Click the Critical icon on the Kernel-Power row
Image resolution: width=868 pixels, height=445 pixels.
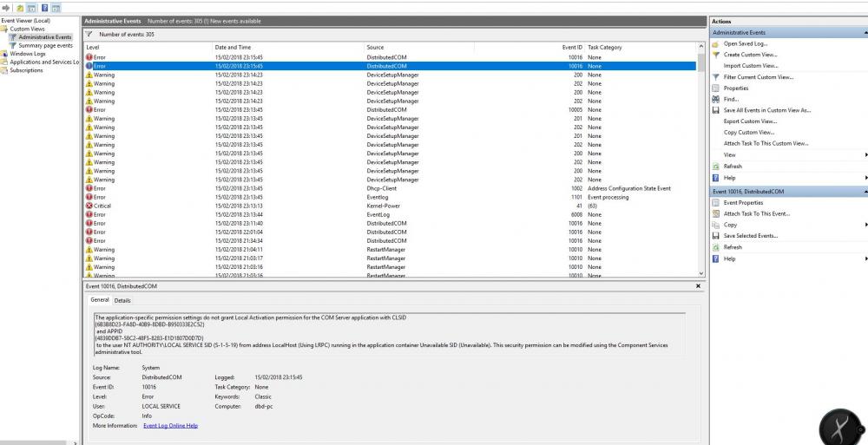[x=89, y=206]
